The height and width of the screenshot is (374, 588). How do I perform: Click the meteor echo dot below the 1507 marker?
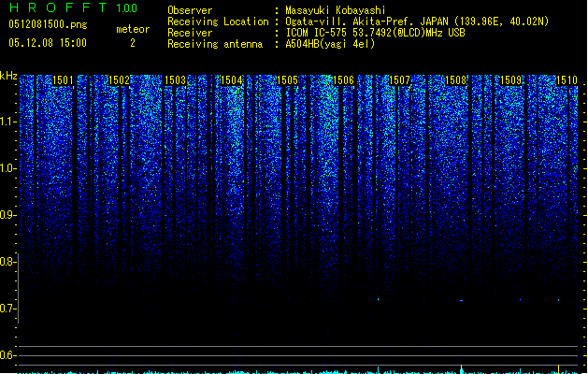[378, 299]
